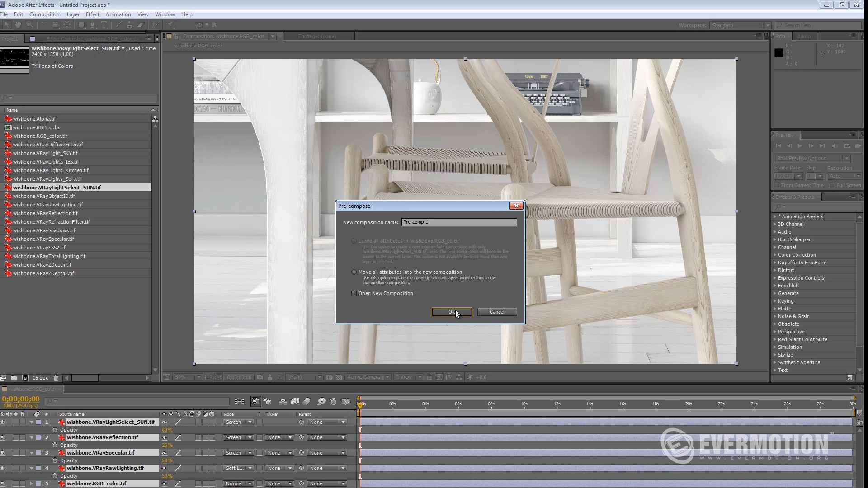
Task: Select the Selection arrow tool
Action: coord(6,25)
